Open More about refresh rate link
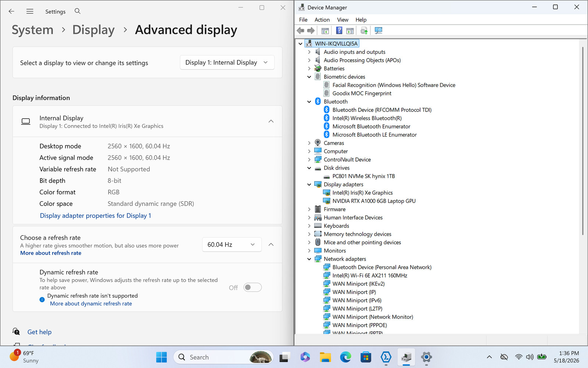Screen dimensions: 588x368 tap(51, 253)
